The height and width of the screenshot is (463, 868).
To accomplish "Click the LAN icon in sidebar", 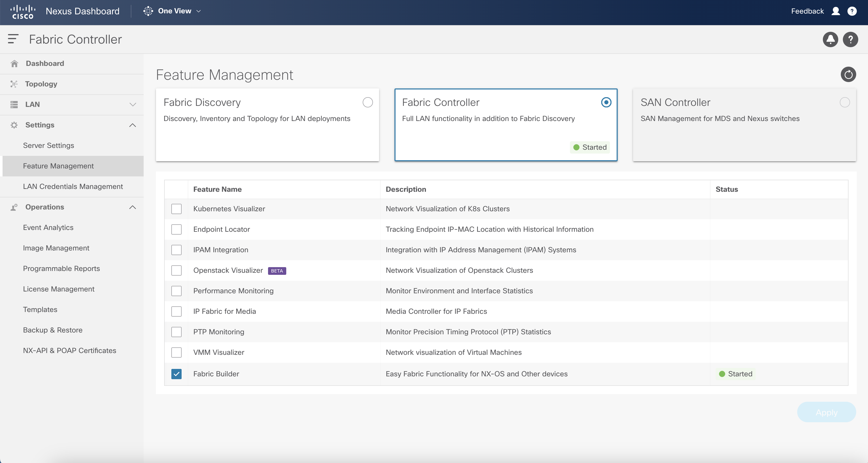I will 14,104.
